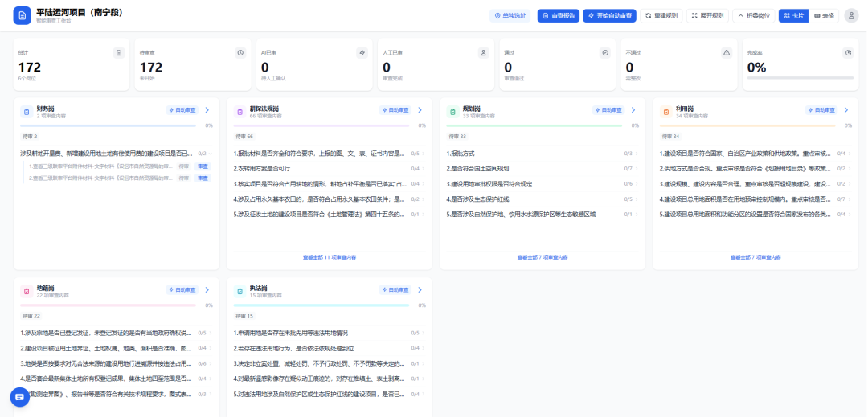Open item 1.报批方式 in 规划岗
Screen dimensions: 868x418
[542, 154]
